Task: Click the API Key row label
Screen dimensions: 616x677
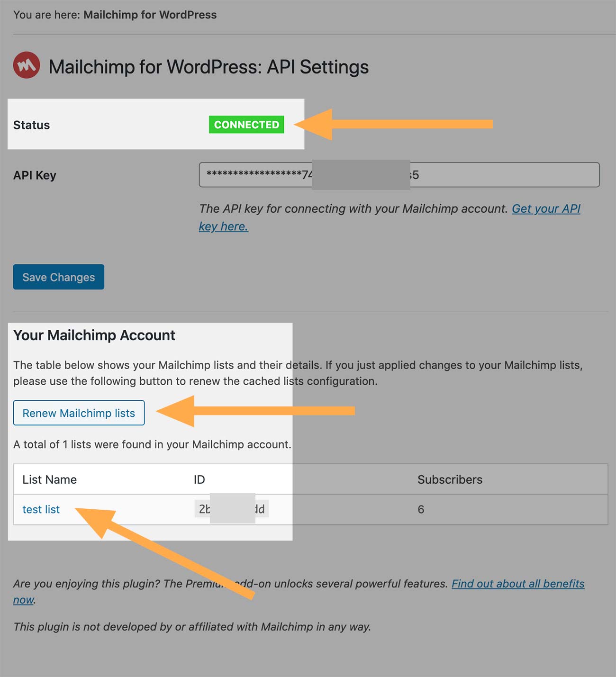Action: coord(34,175)
